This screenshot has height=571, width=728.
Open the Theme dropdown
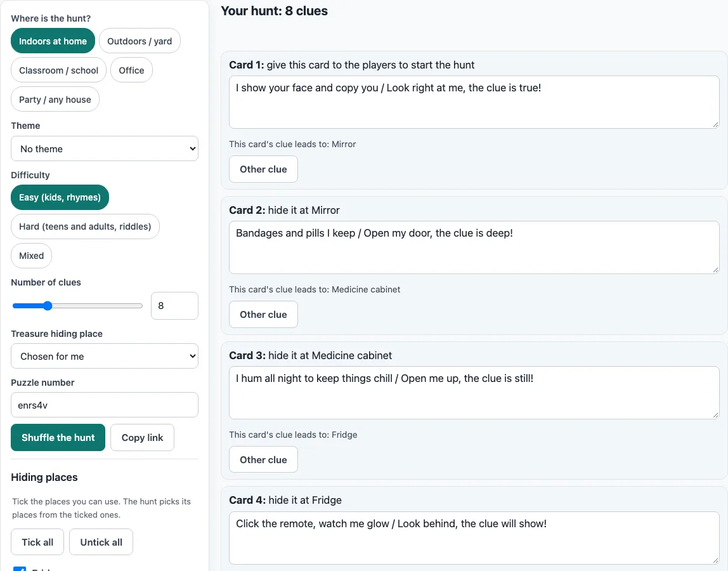pos(105,148)
